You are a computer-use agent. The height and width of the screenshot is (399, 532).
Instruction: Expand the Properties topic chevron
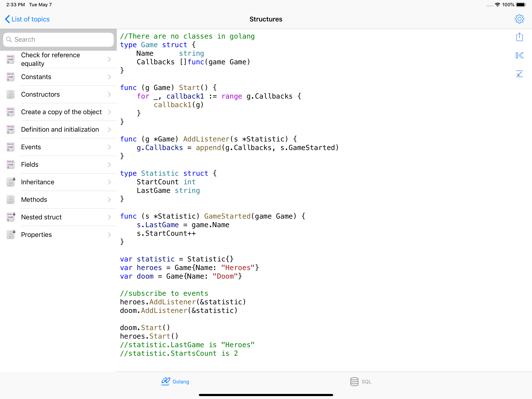coord(109,235)
